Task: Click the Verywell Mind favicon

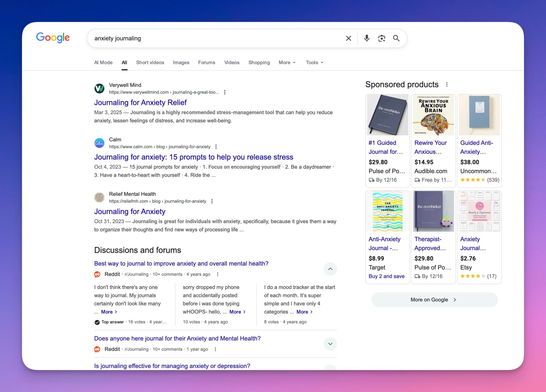Action: click(99, 88)
